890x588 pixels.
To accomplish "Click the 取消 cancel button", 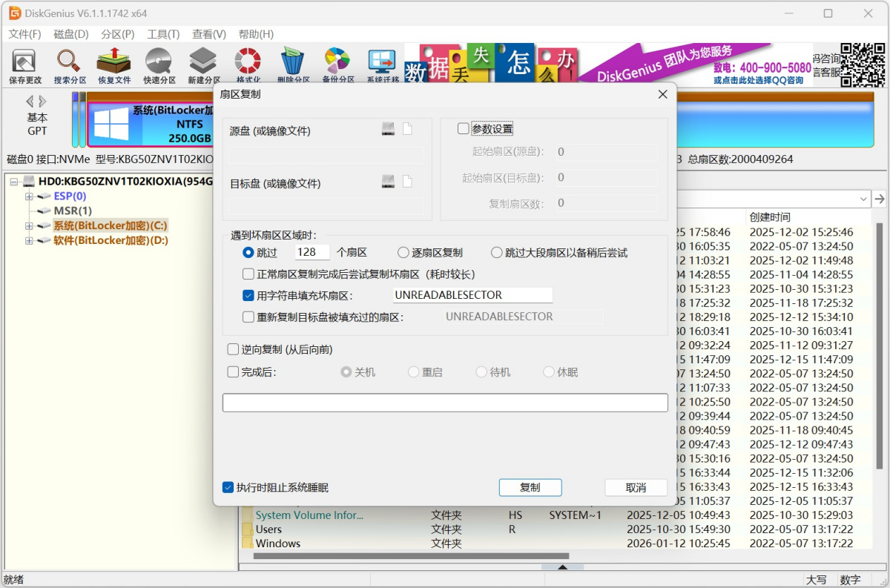I will pos(636,487).
